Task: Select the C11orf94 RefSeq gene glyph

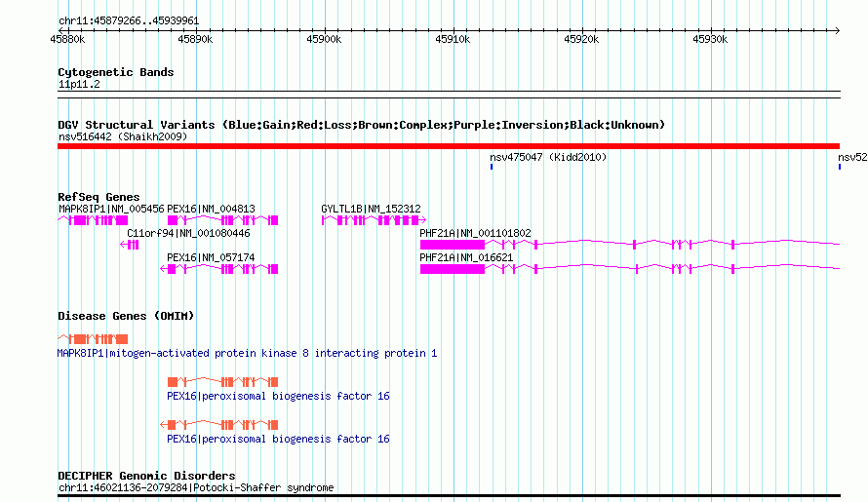Action: 130,245
